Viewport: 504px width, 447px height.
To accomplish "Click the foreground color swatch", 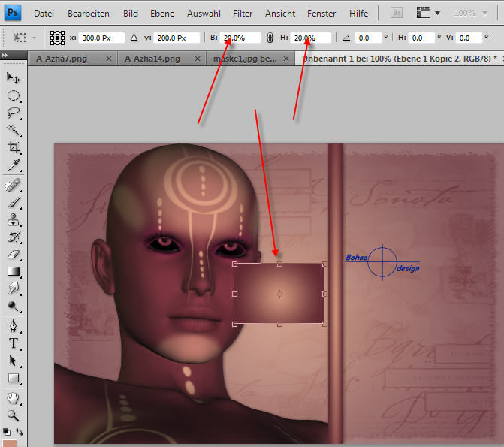I will pyautogui.click(x=11, y=443).
